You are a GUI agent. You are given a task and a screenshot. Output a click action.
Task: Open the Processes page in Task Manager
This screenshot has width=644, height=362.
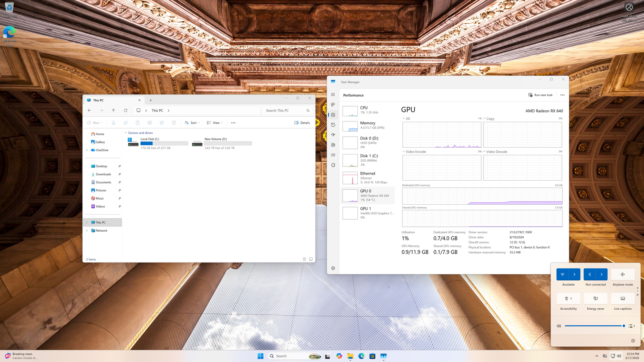pyautogui.click(x=333, y=105)
